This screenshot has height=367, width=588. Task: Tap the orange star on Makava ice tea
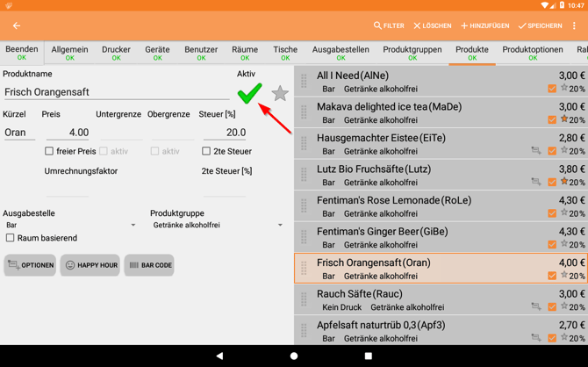click(x=564, y=119)
